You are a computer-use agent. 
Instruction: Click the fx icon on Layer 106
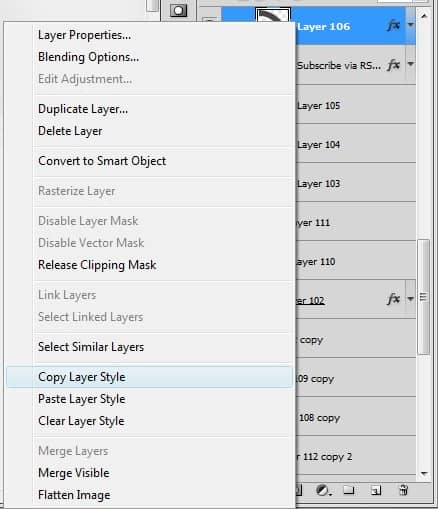[x=393, y=26]
